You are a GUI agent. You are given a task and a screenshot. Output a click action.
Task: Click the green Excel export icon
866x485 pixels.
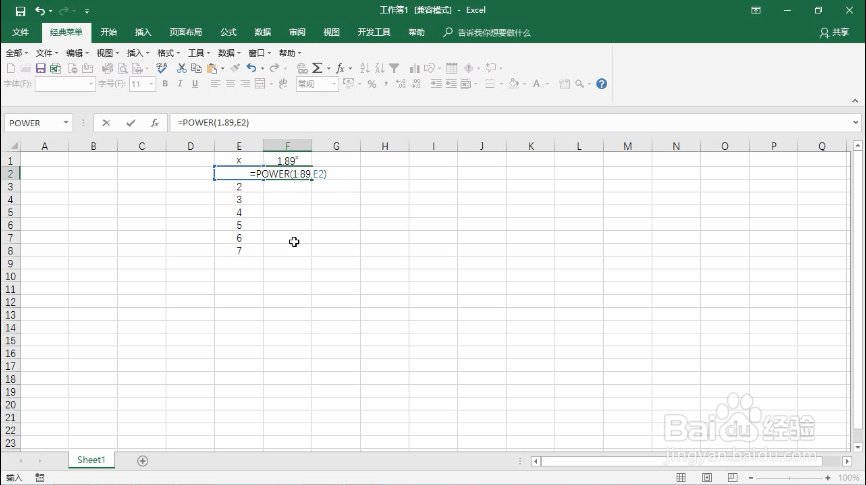click(x=55, y=68)
